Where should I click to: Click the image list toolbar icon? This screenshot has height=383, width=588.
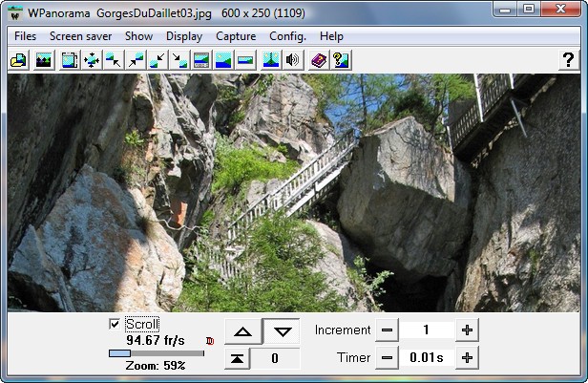[x=44, y=60]
